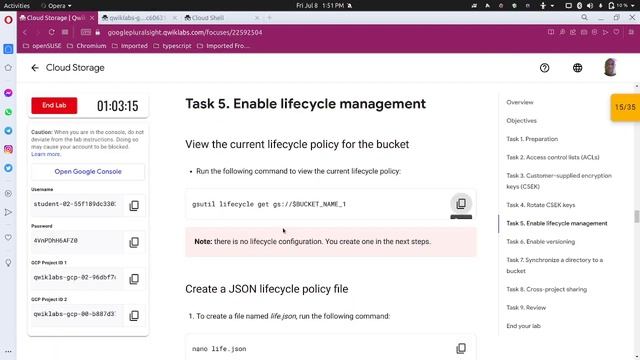
Task: Open Instagram in Opera sidebar
Action: click(x=8, y=149)
